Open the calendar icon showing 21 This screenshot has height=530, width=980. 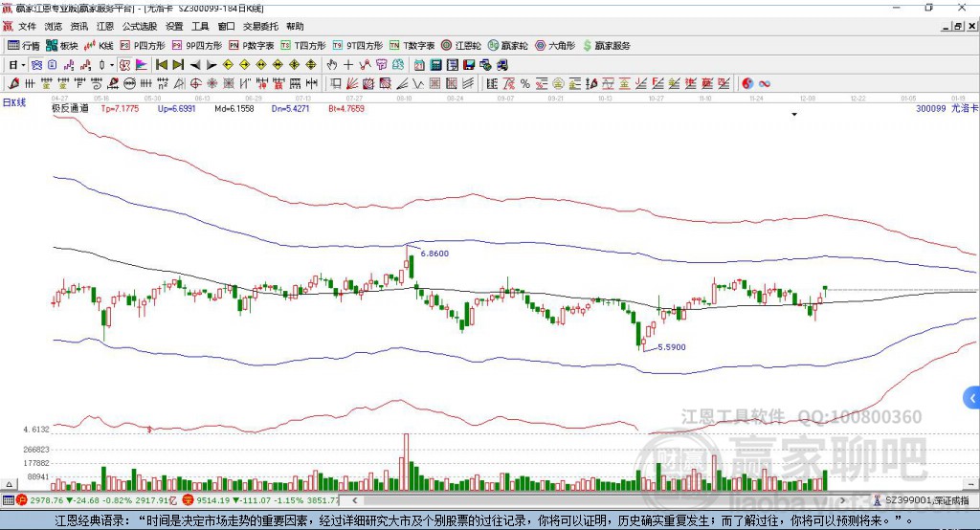click(419, 65)
